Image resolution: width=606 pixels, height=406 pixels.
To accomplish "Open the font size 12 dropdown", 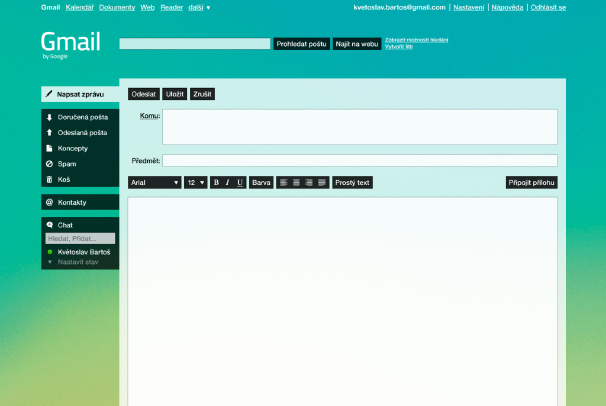I will pos(195,183).
